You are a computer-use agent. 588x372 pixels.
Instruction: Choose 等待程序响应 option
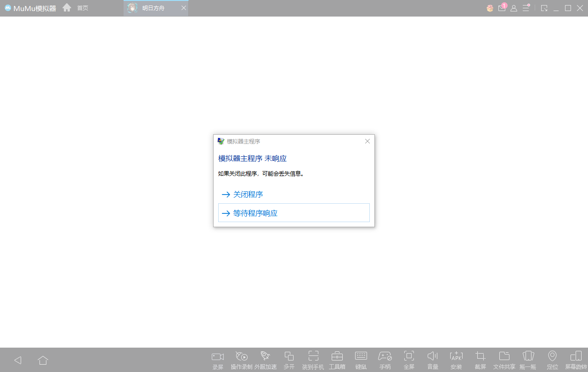pyautogui.click(x=294, y=213)
